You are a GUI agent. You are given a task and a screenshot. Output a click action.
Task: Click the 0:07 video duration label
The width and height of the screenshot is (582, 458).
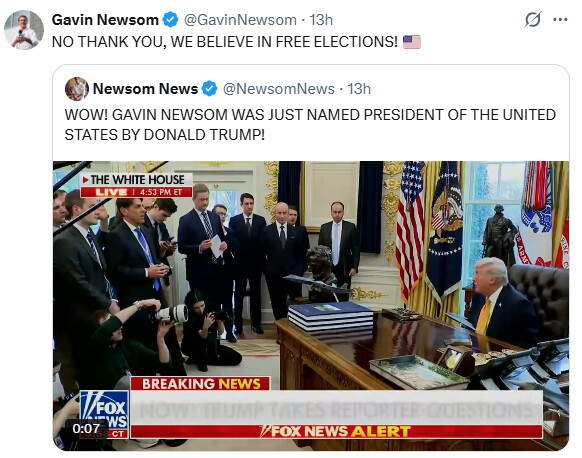pyautogui.click(x=86, y=429)
